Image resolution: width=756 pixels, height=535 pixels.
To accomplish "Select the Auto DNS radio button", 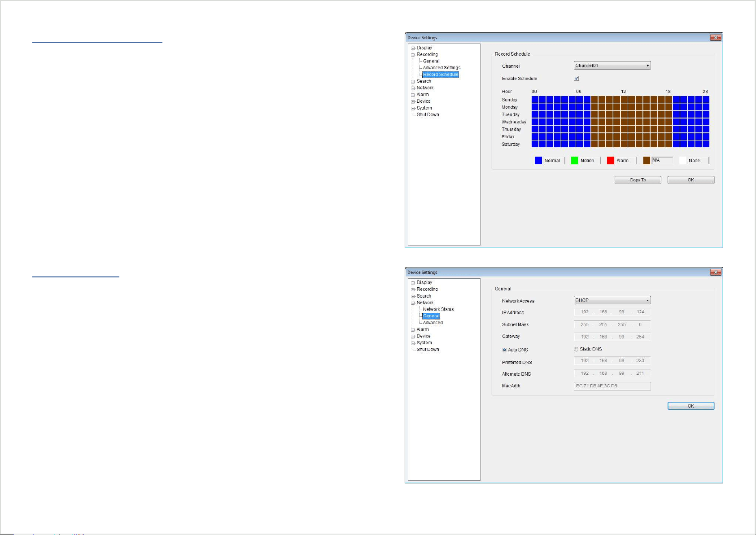I will [x=504, y=350].
